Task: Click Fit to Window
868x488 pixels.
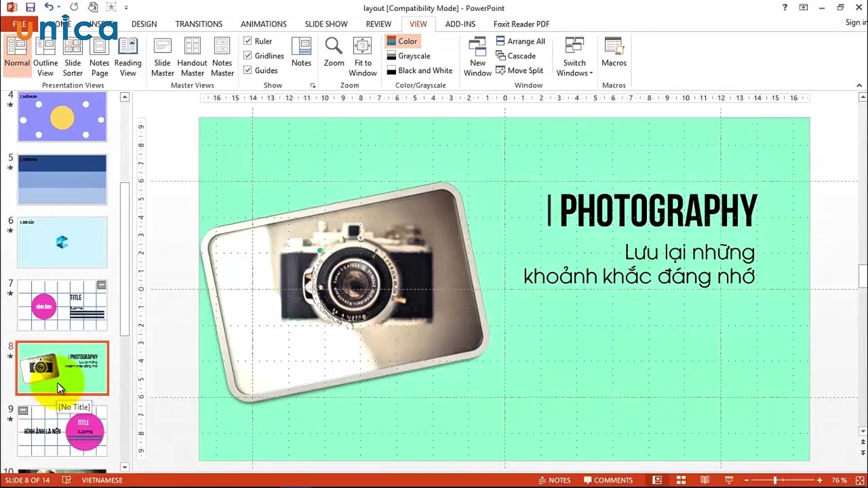Action: point(363,56)
